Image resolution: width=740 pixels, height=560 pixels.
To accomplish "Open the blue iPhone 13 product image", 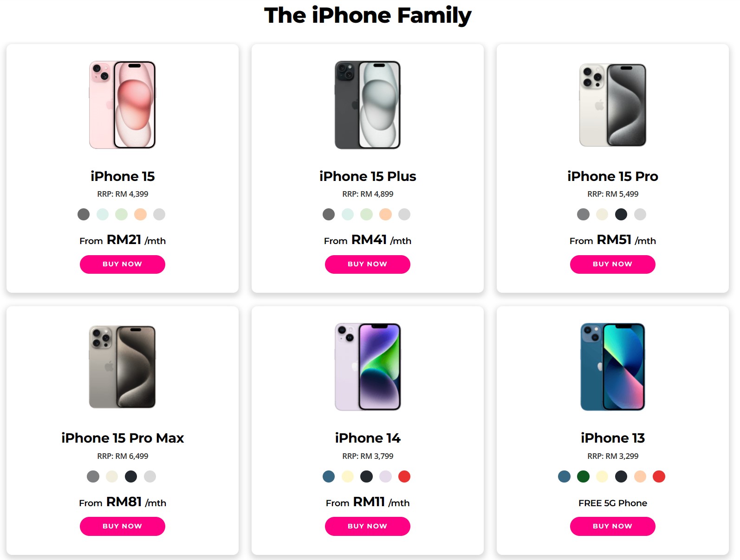I will point(613,367).
